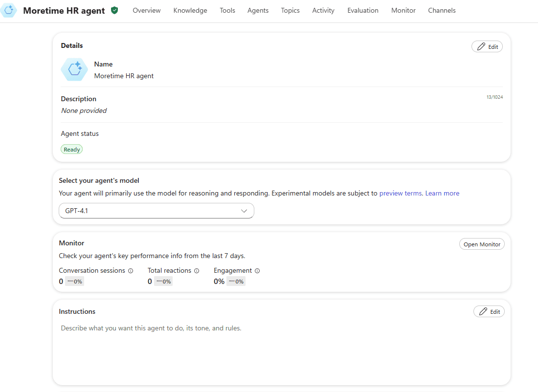Open the Overview tab
The width and height of the screenshot is (538, 392).
coord(147,11)
